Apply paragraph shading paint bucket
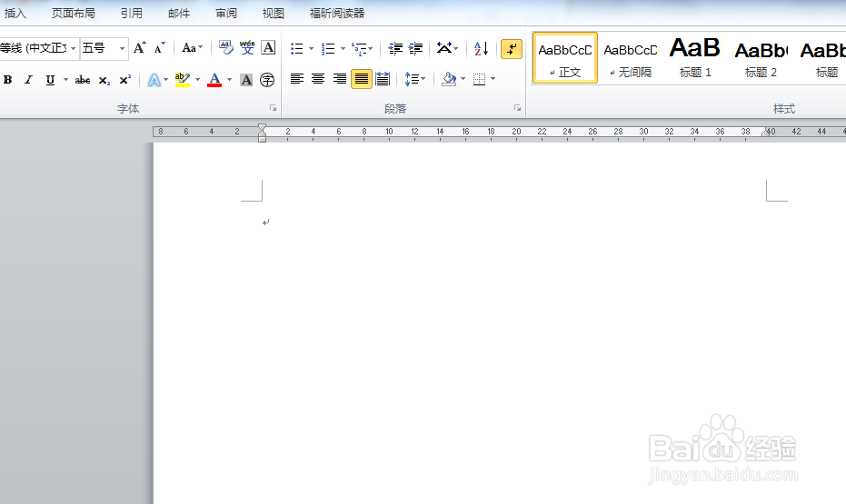Viewport: 846px width, 504px height. (449, 79)
